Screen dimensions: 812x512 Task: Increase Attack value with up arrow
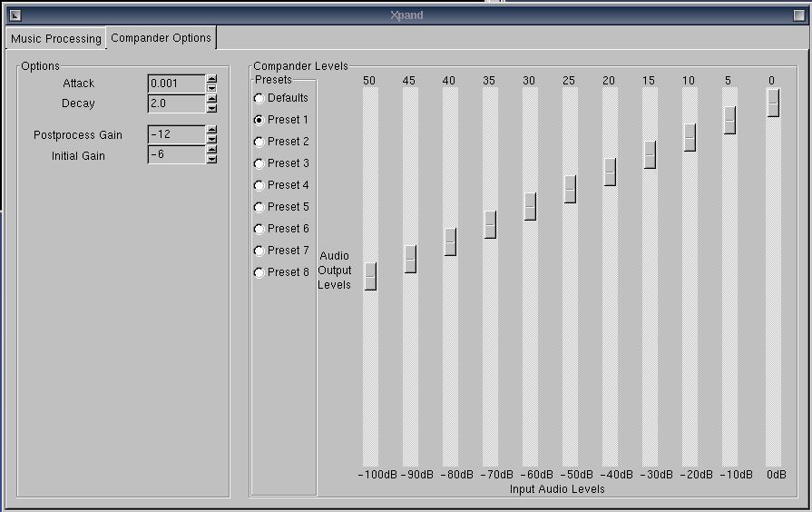[x=211, y=79]
